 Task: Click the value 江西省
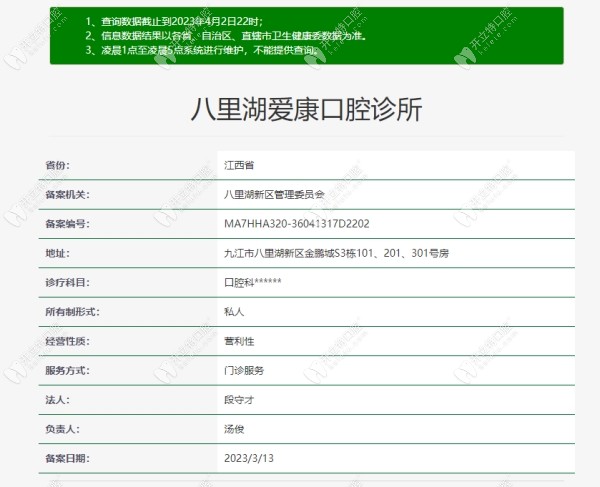239,165
